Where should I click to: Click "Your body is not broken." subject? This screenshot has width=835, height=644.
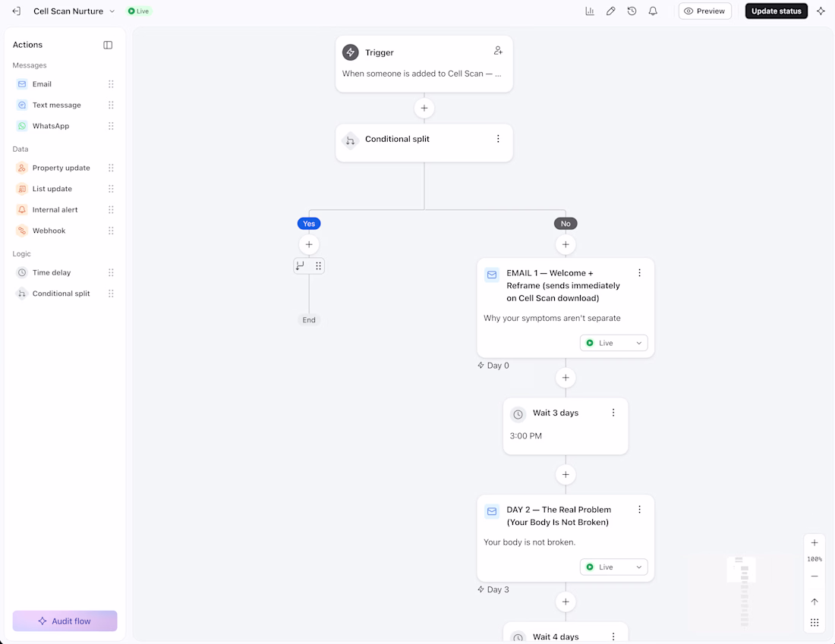click(x=529, y=542)
